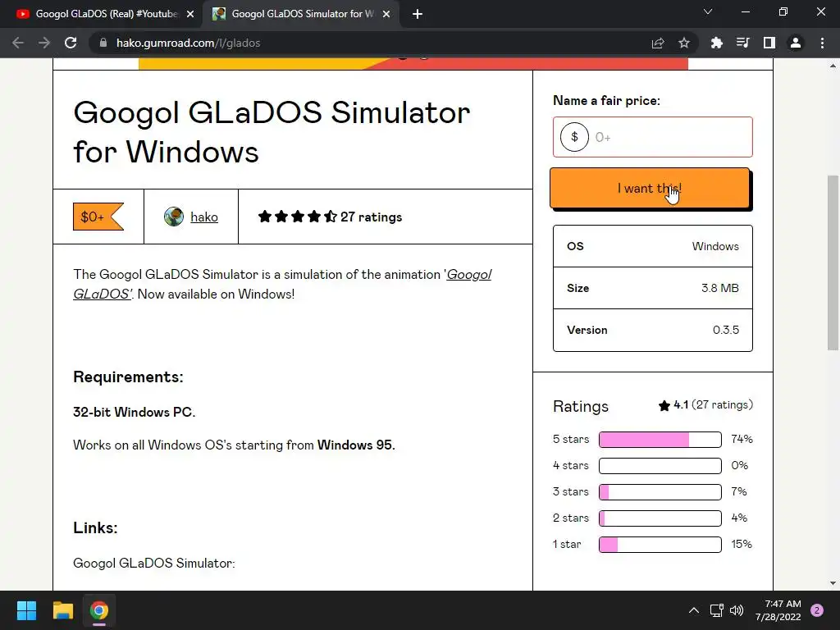840x630 pixels.
Task: Show hidden tray icons chevron
Action: click(694, 610)
